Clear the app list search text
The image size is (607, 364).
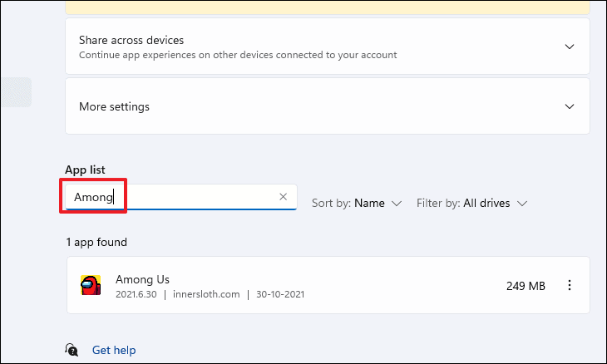point(283,197)
